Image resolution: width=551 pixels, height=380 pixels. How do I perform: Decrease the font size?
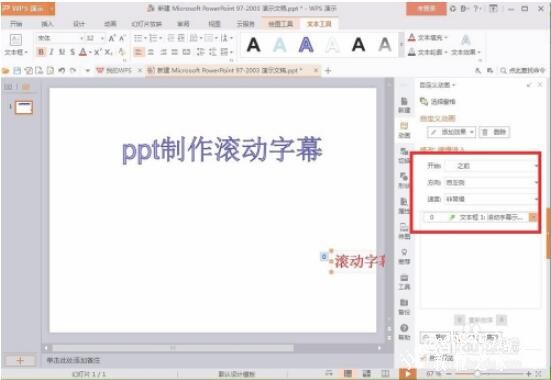122,38
